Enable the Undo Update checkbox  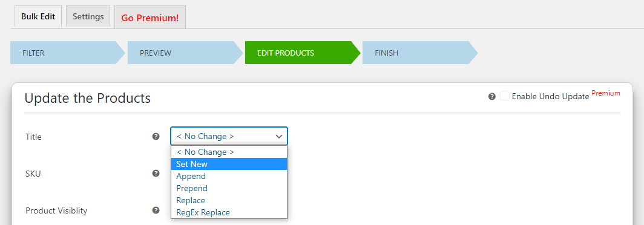point(504,96)
